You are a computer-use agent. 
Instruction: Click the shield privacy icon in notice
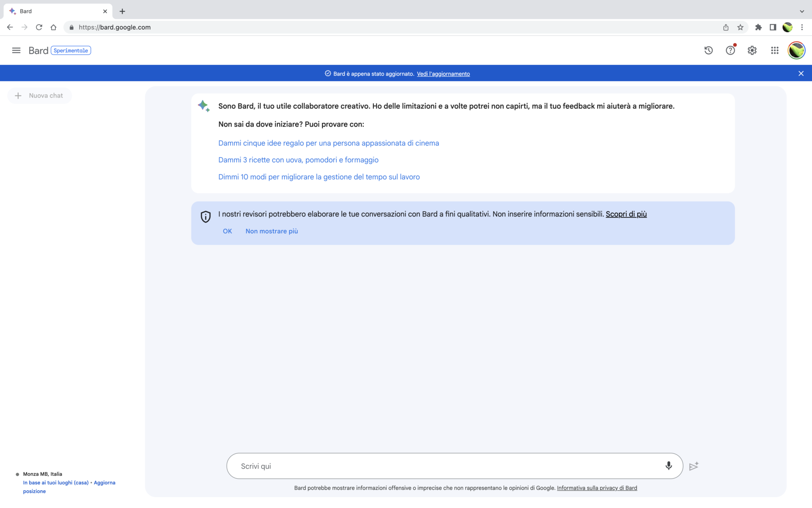coord(206,217)
